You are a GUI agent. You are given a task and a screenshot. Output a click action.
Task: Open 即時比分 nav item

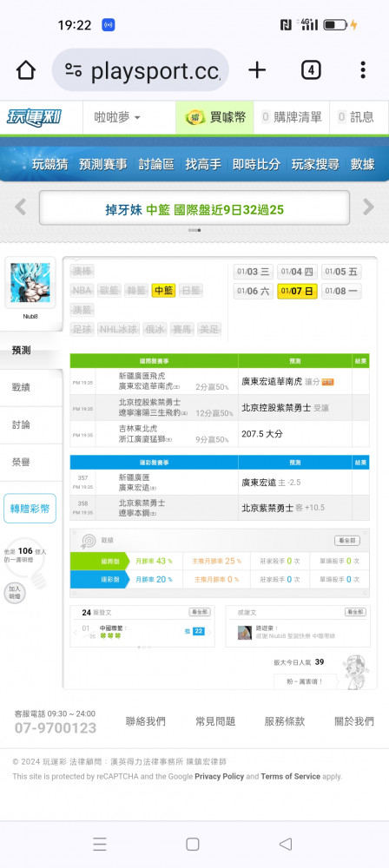(x=256, y=164)
